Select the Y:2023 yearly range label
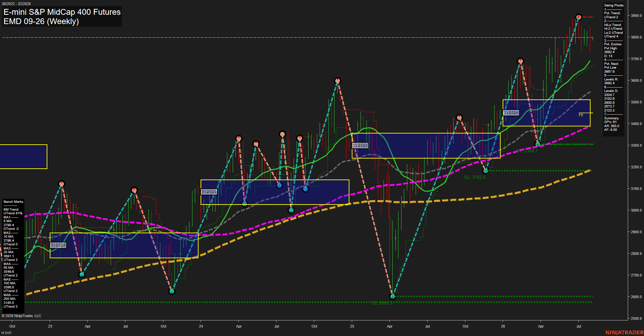Viewport: 644px width, 336px height. pyautogui.click(x=58, y=245)
